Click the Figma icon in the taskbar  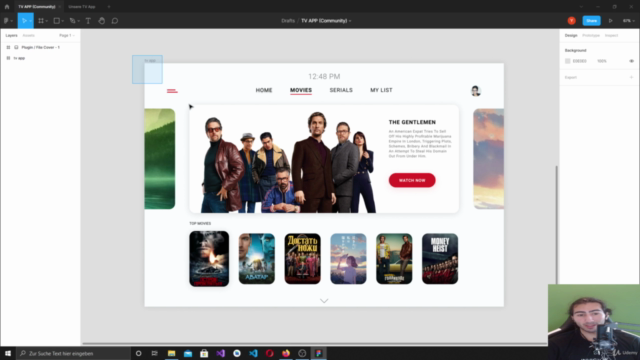click(318, 353)
